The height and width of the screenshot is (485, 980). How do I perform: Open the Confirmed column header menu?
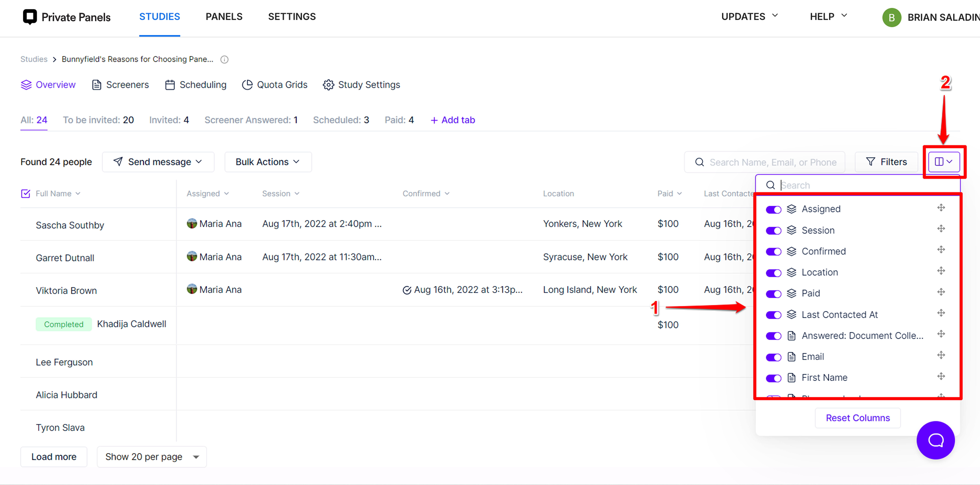[426, 193]
